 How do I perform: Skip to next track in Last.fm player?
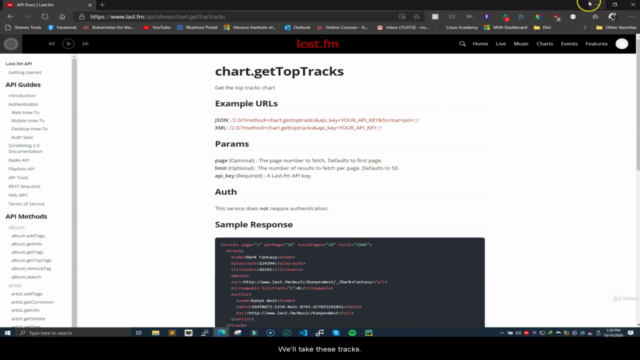click(x=86, y=44)
